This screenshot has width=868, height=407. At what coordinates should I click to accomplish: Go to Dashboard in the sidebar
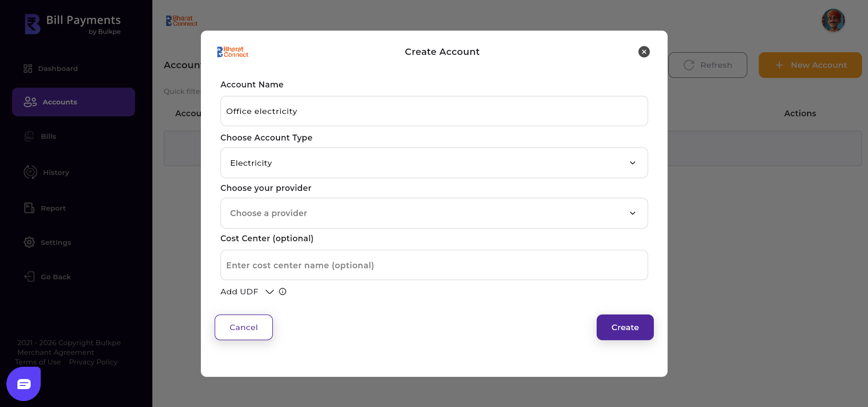click(58, 69)
